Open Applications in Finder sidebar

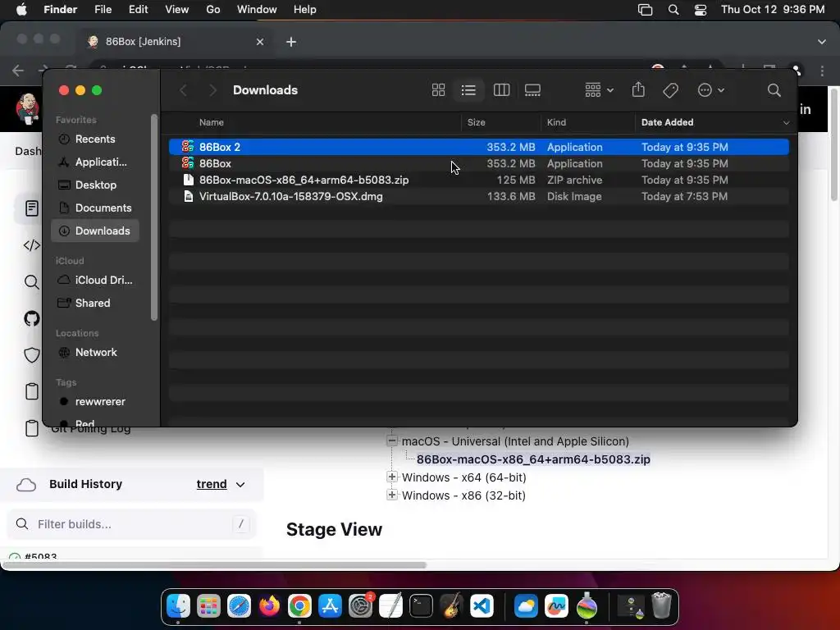[95, 162]
